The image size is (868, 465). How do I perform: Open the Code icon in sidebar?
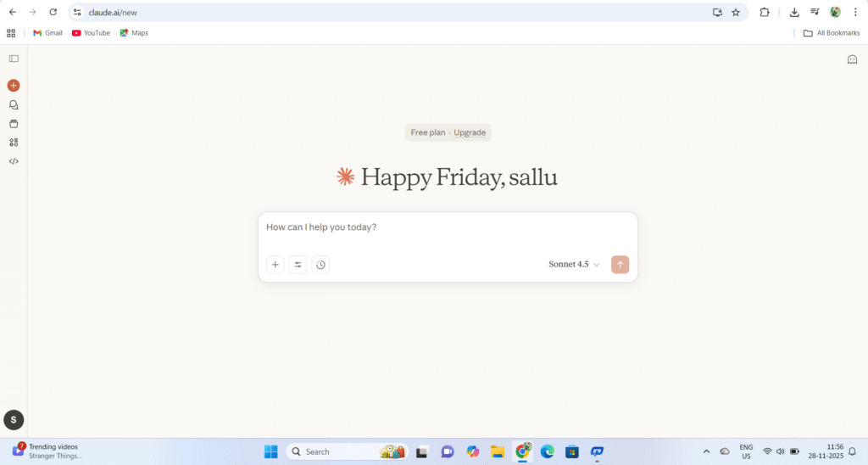(14, 161)
